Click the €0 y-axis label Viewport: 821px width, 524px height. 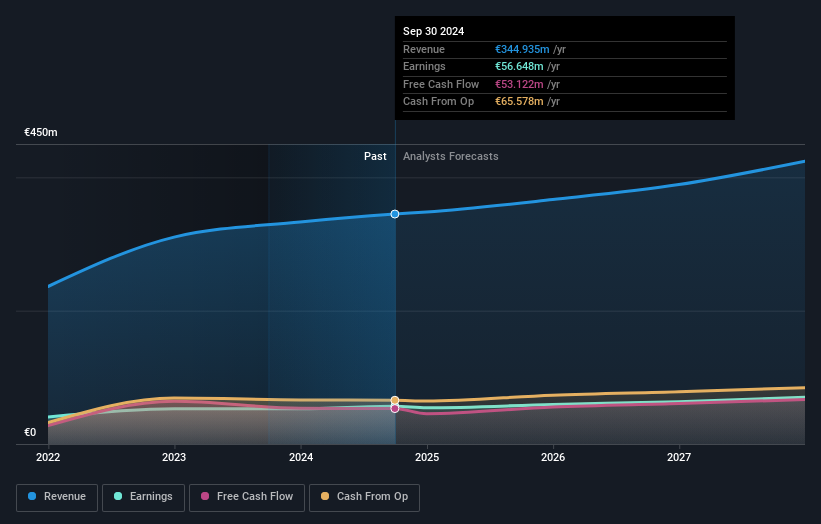pos(30,433)
